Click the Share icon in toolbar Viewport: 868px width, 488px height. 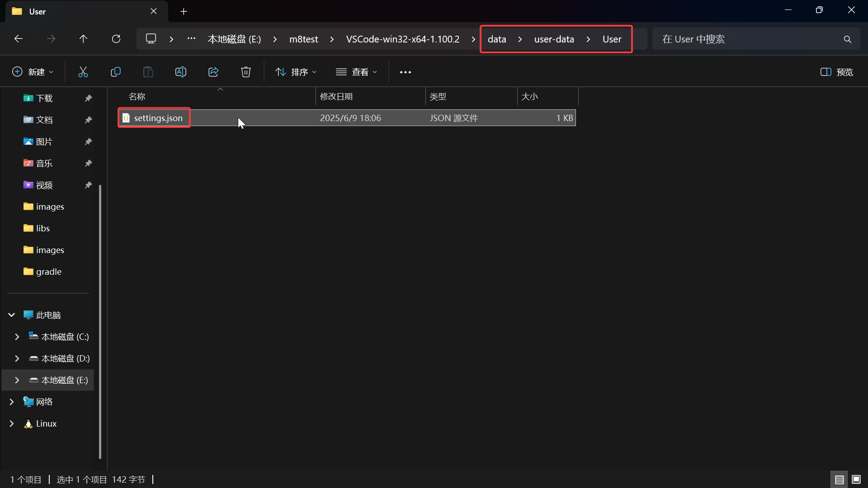point(213,72)
